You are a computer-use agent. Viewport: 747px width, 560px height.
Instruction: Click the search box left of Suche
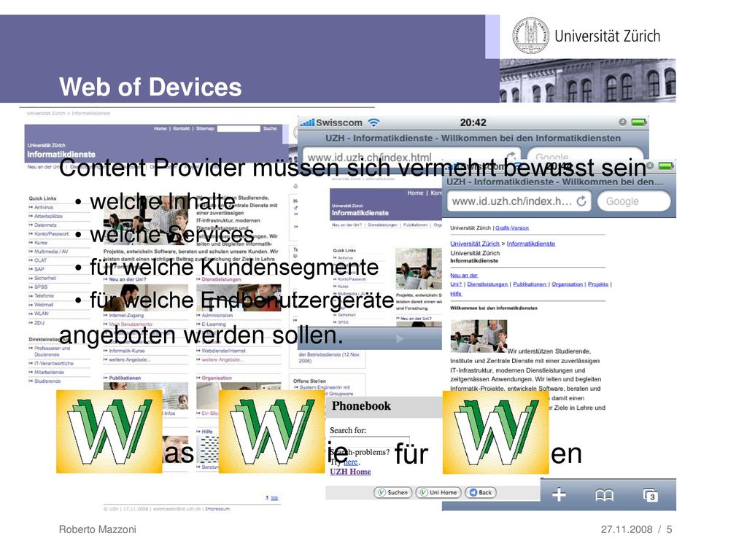pos(239,128)
